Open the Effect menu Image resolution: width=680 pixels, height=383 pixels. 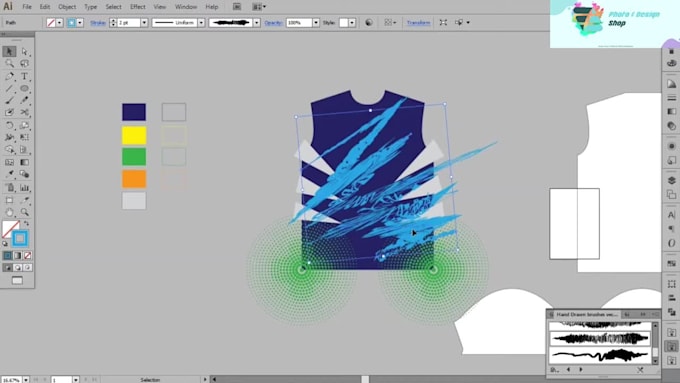137,7
